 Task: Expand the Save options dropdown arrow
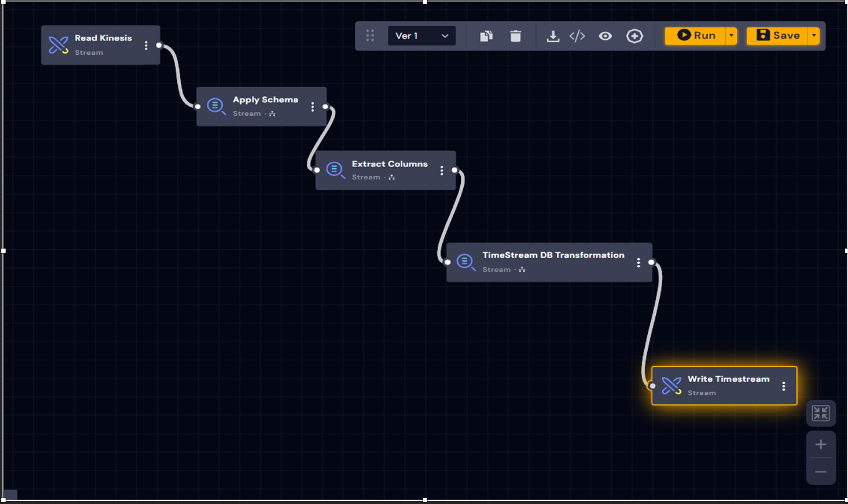(x=814, y=36)
